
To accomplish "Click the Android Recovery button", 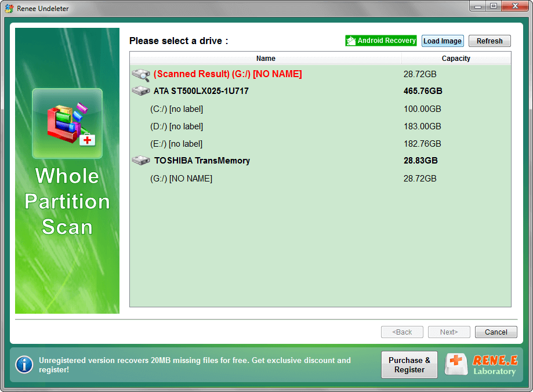I will point(380,41).
